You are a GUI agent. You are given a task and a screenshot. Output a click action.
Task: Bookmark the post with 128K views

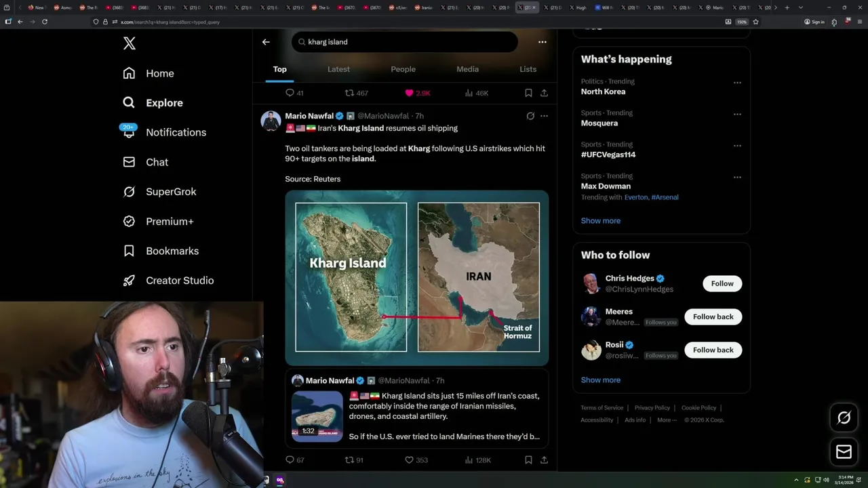pyautogui.click(x=528, y=460)
